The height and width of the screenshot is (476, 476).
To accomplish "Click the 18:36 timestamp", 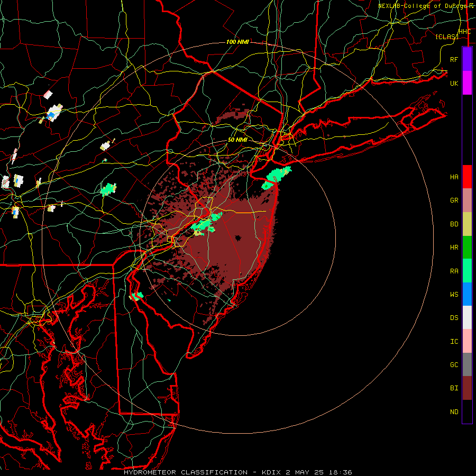I will [340, 472].
